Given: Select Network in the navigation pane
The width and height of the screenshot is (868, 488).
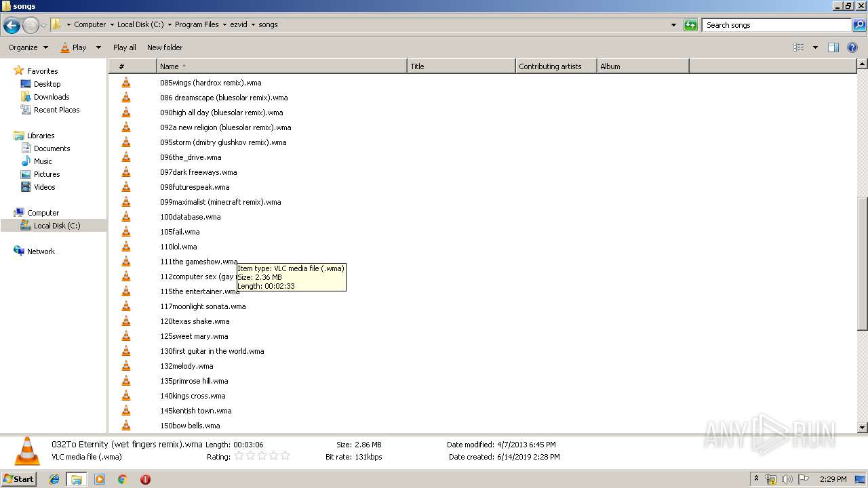Looking at the screenshot, I should point(41,251).
